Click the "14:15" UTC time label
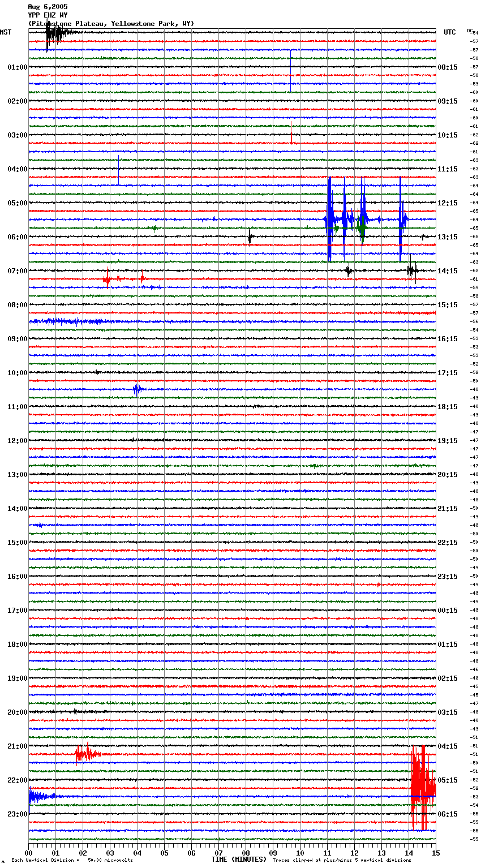 pyautogui.click(x=448, y=271)
